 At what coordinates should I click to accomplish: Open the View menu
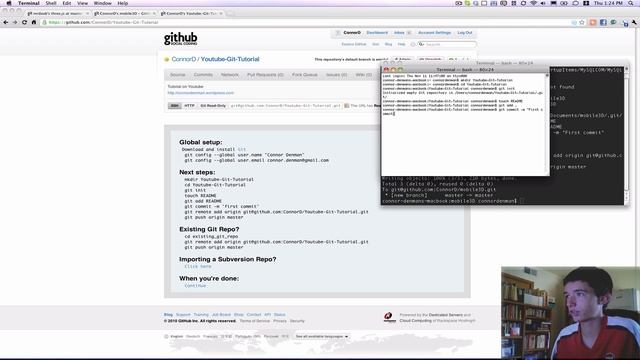point(82,3)
